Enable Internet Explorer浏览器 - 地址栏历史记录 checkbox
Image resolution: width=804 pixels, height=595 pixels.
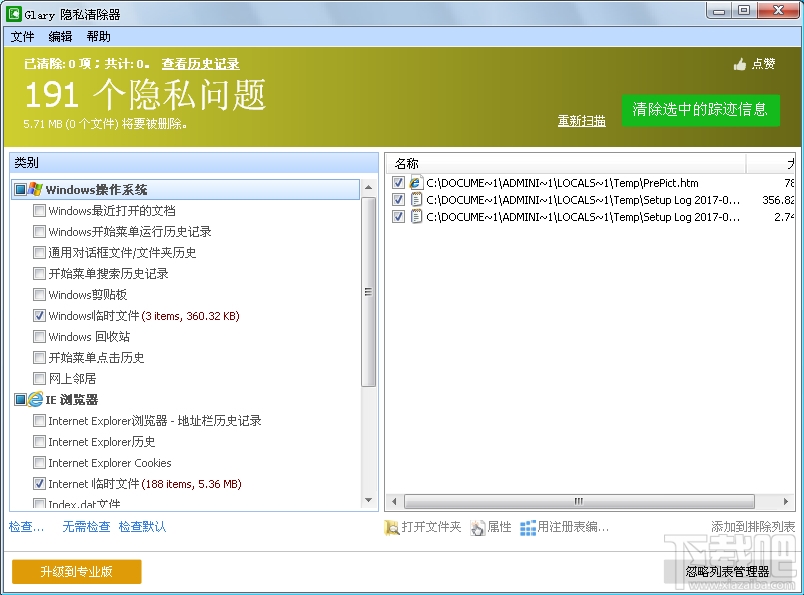coord(39,421)
